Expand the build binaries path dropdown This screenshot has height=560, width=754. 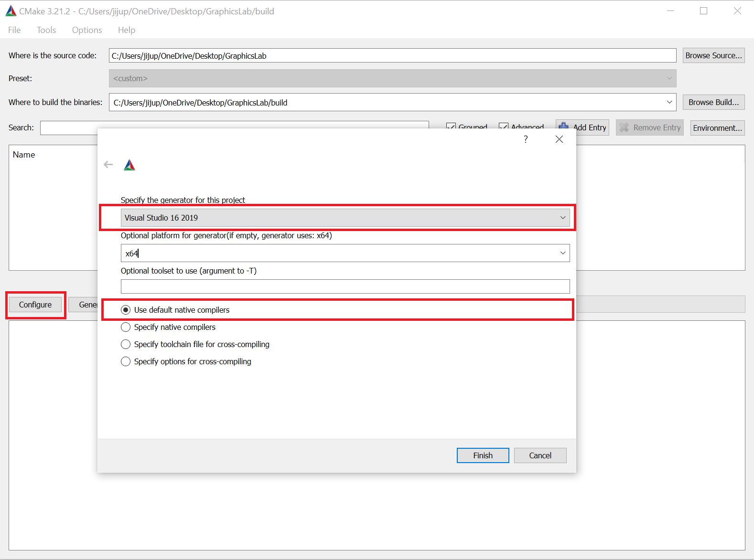pyautogui.click(x=669, y=102)
